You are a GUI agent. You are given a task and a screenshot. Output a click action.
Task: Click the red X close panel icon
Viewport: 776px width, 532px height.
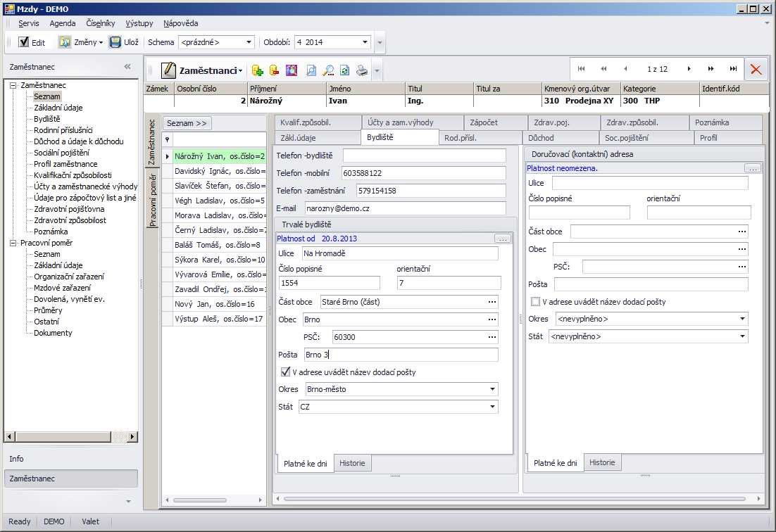click(x=756, y=69)
